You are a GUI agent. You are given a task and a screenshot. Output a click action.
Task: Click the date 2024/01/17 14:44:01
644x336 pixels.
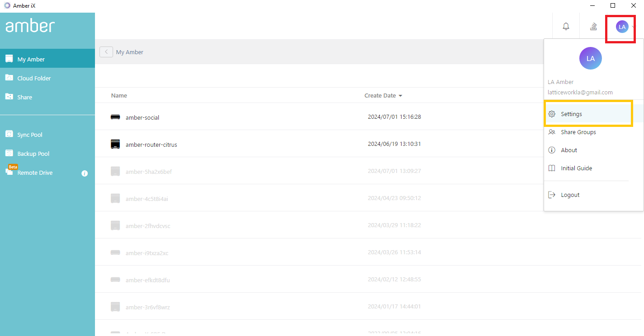click(x=394, y=306)
